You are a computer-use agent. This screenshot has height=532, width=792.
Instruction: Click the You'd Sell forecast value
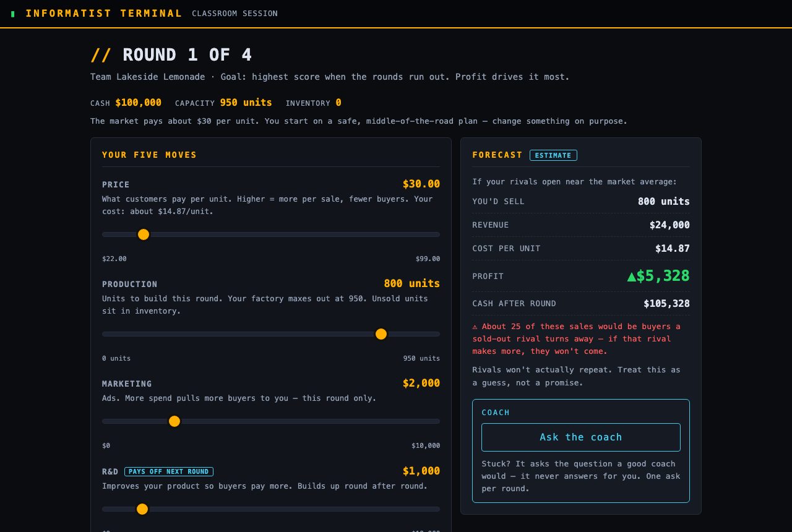(x=664, y=202)
